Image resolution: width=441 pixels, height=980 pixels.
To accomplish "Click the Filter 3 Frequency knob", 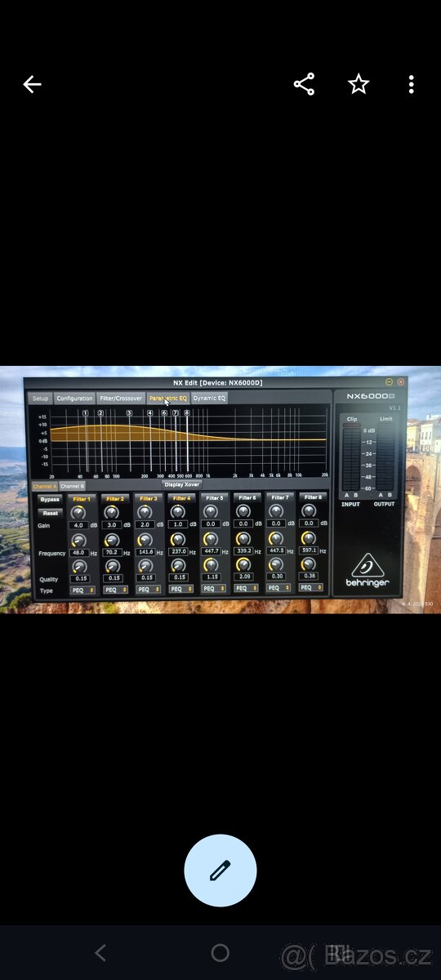I will pyautogui.click(x=145, y=540).
